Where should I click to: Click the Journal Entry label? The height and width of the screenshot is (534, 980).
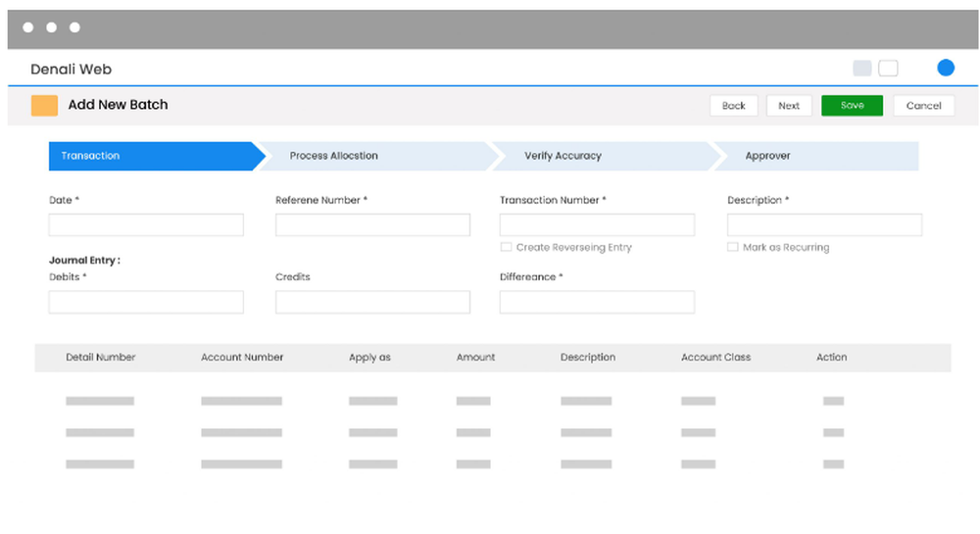(84, 261)
